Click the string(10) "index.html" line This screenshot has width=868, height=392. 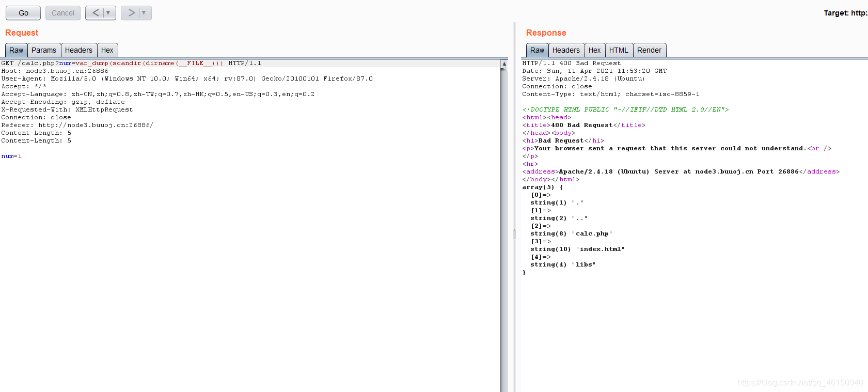pyautogui.click(x=577, y=249)
